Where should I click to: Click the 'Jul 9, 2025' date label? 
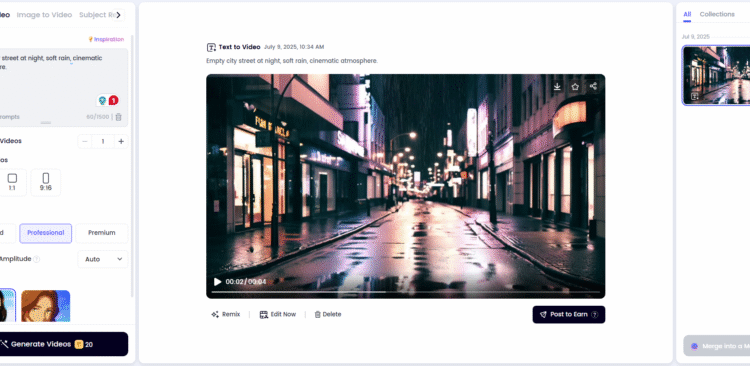coord(695,37)
